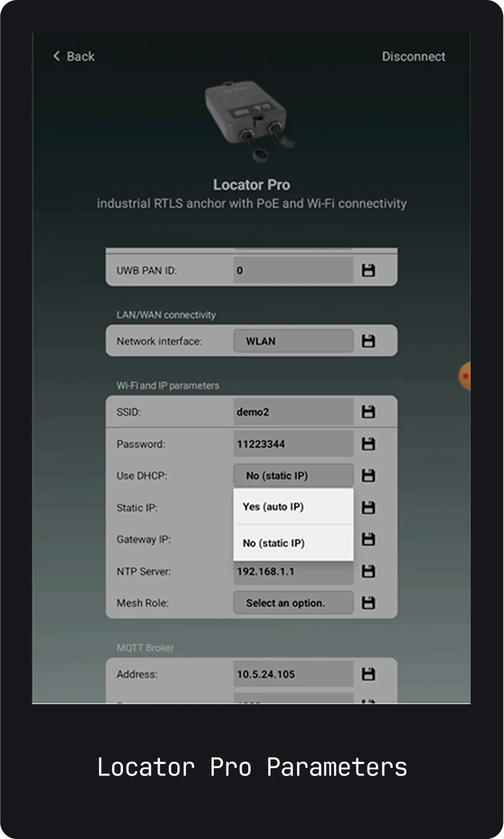The height and width of the screenshot is (839, 504).
Task: Click the Password input field
Action: coord(293,444)
